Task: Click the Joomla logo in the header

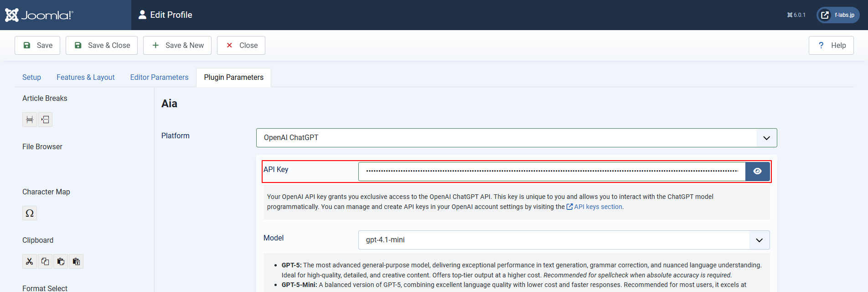Action: (39, 15)
